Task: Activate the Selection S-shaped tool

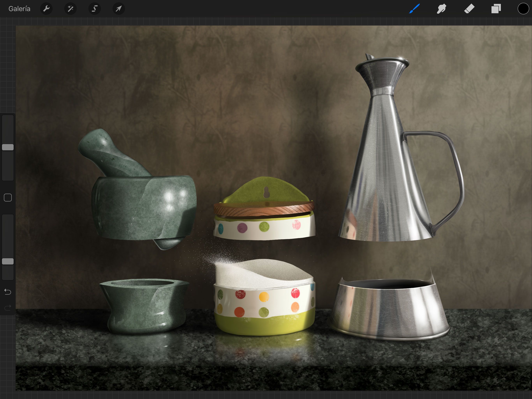Action: pos(94,9)
